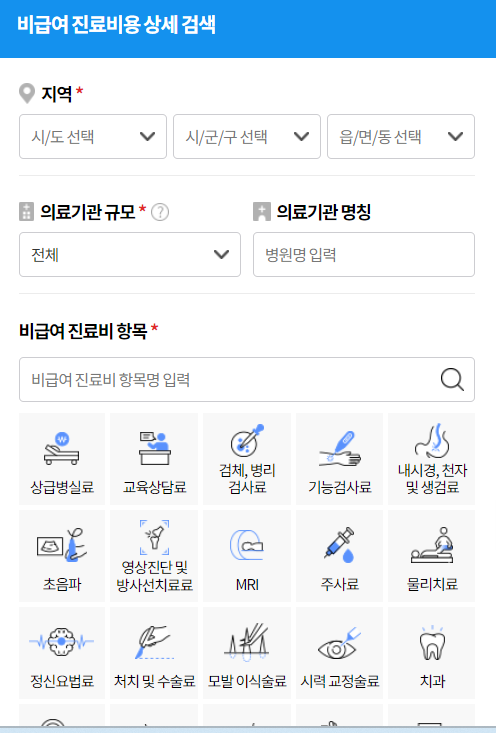Select the 시력 교정술료 eye category
The image size is (496, 733).
coord(339,653)
